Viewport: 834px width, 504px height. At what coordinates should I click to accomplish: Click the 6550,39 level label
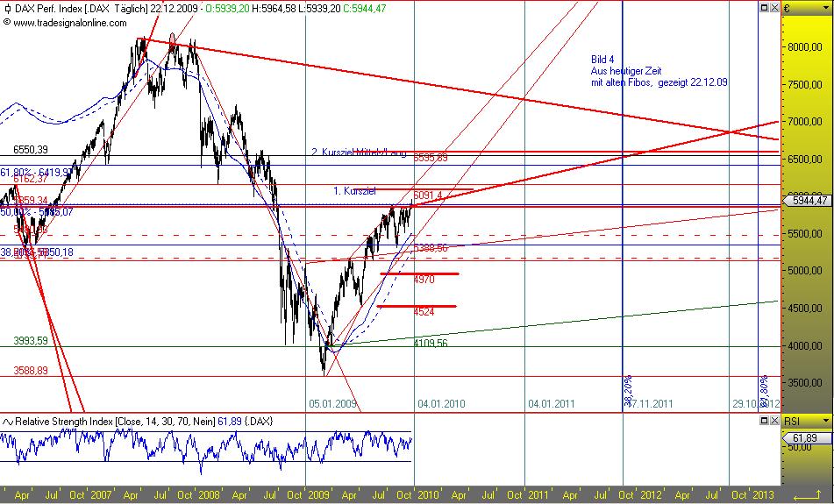(x=31, y=151)
